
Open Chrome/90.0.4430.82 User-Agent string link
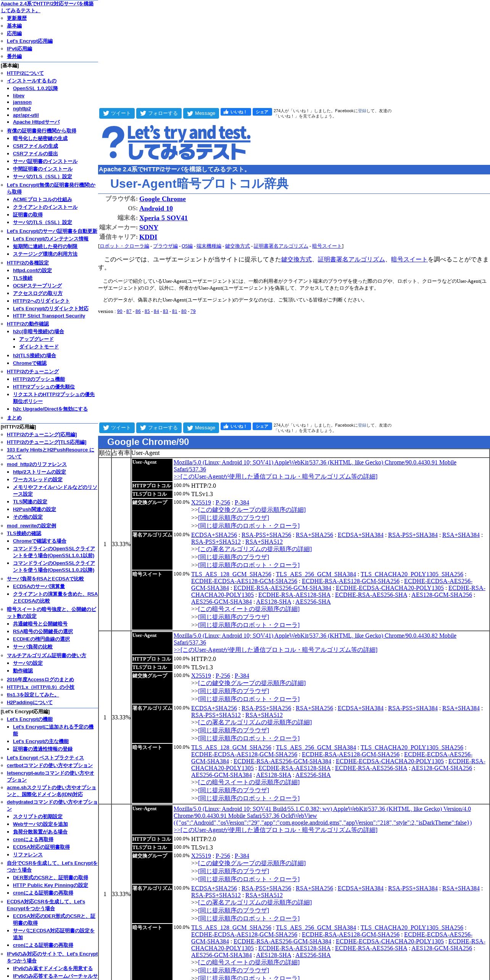coord(315,639)
